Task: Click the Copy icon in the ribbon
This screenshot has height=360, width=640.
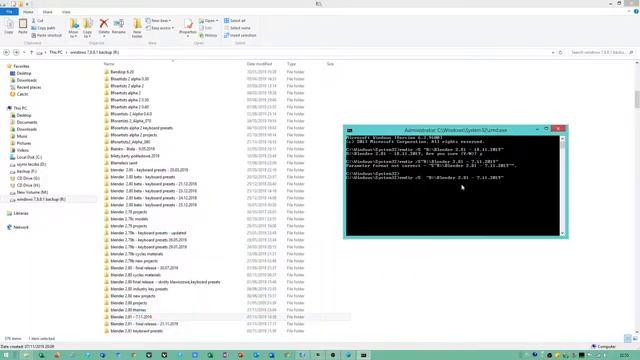Action: click(9, 27)
